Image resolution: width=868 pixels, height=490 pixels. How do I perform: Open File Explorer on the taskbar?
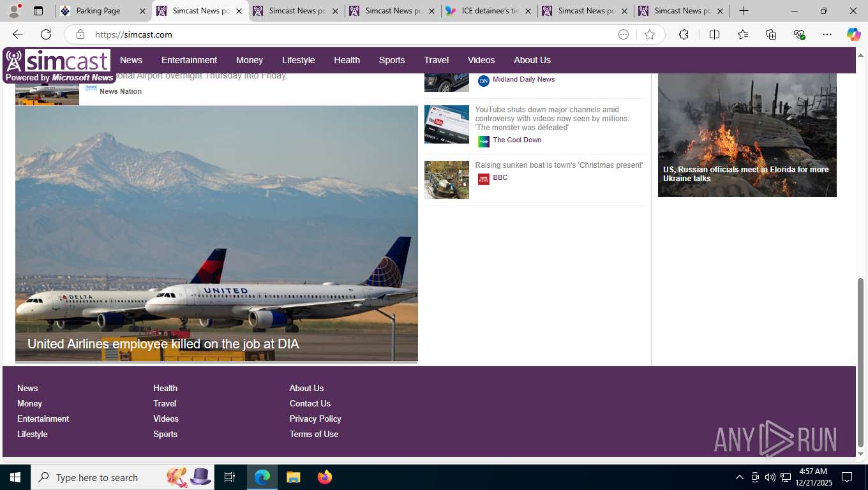293,477
